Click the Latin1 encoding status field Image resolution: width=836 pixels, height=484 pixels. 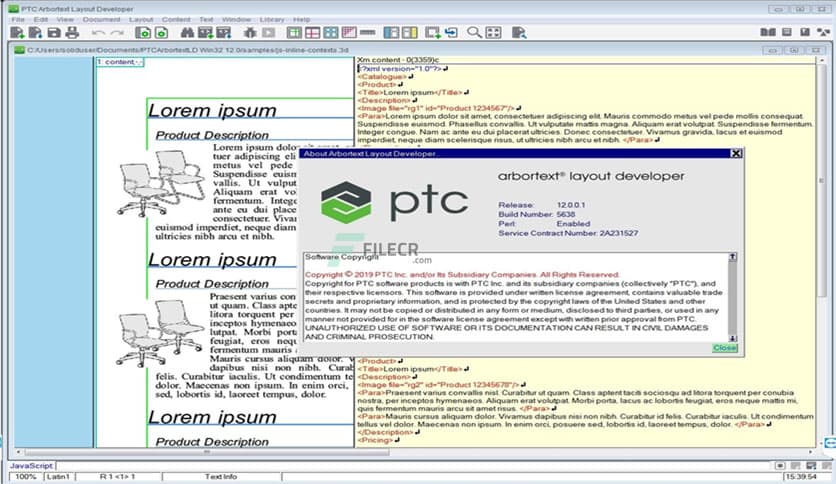coord(59,477)
